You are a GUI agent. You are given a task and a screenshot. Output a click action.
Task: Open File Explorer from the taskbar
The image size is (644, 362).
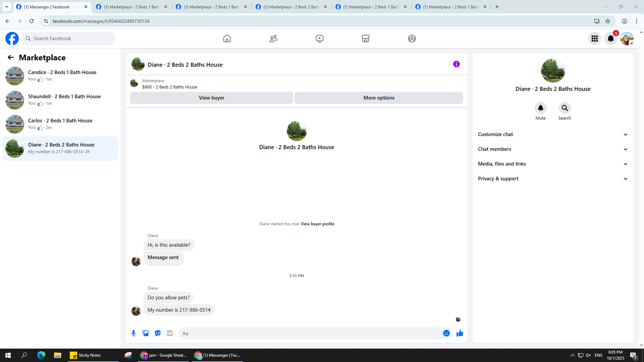58,355
